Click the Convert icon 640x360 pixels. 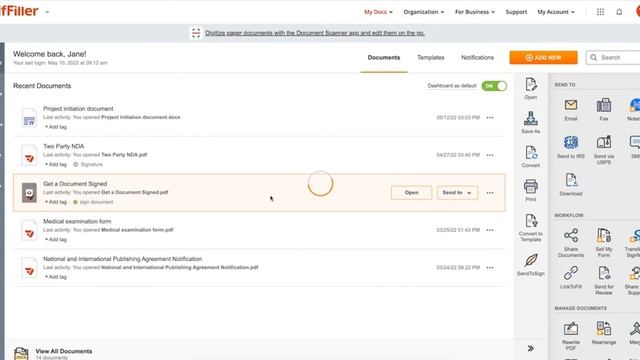pyautogui.click(x=531, y=153)
